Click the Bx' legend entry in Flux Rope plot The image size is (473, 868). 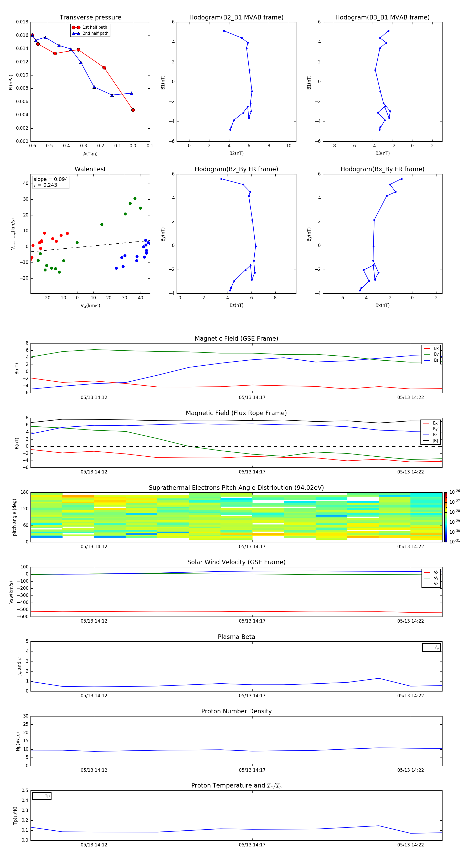point(431,423)
